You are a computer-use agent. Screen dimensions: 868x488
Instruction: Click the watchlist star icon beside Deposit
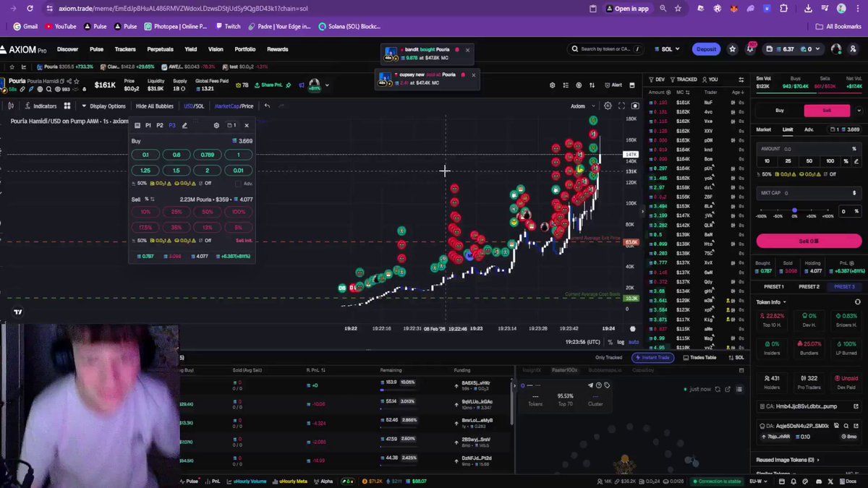[733, 49]
